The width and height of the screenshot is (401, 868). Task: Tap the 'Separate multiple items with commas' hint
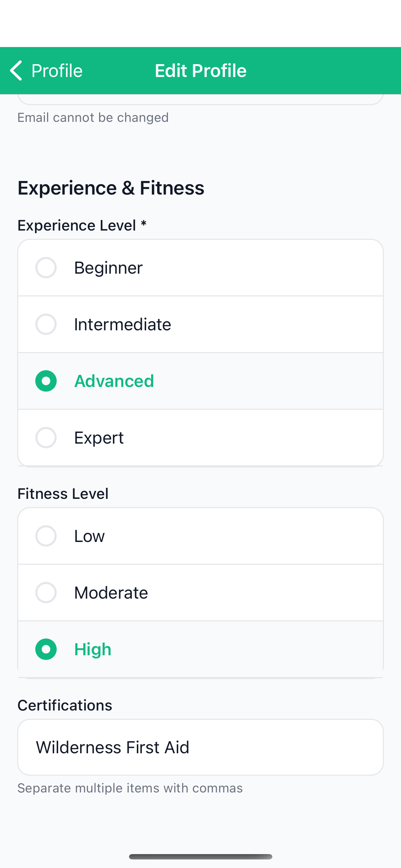click(x=130, y=788)
